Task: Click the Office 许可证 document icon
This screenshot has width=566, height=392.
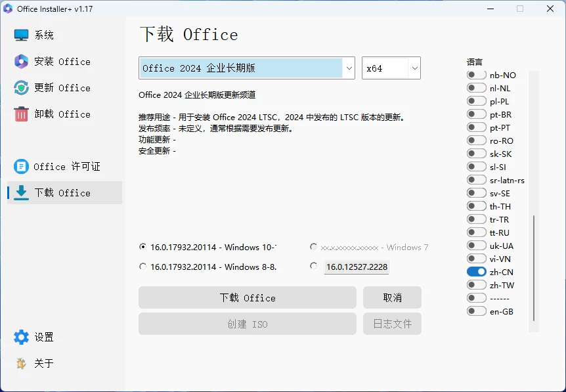Action: [x=22, y=167]
